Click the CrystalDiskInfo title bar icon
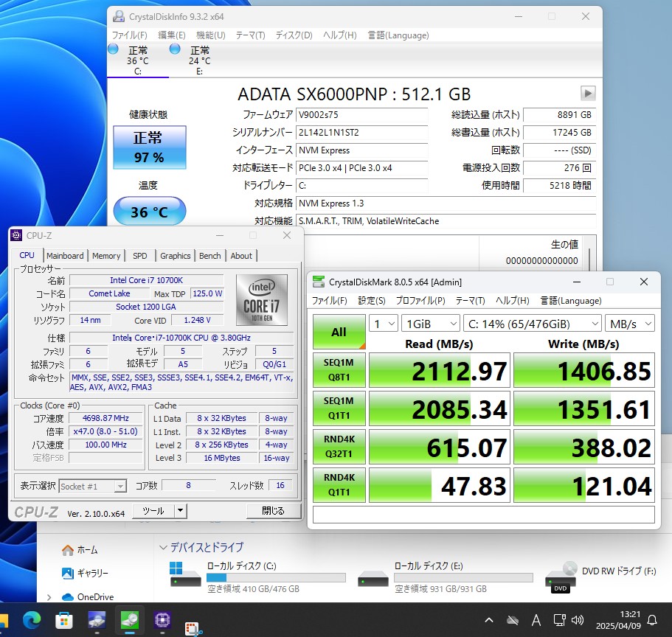 [119, 16]
